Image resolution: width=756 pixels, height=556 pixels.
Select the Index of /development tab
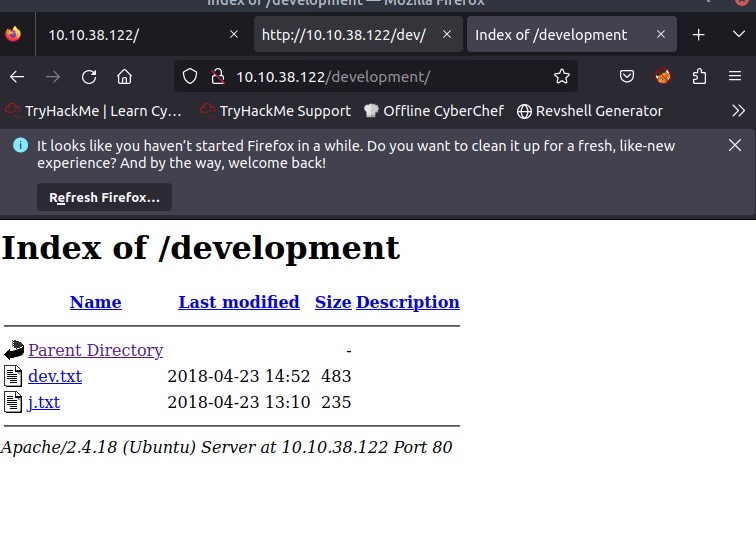(x=572, y=35)
